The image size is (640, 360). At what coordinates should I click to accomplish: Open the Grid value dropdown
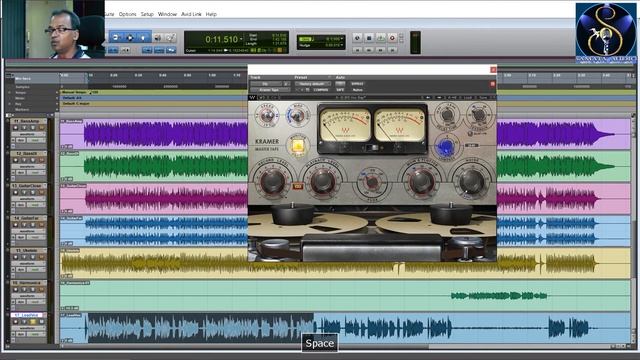tap(342, 39)
